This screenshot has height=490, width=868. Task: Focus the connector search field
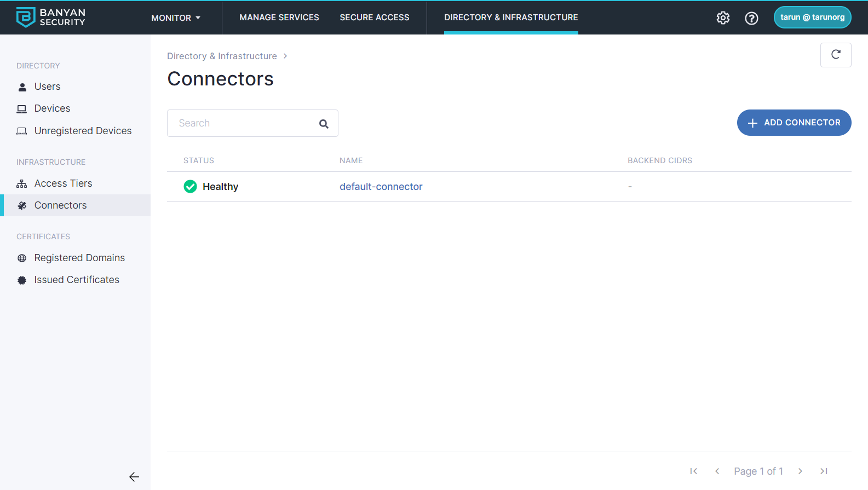click(244, 123)
